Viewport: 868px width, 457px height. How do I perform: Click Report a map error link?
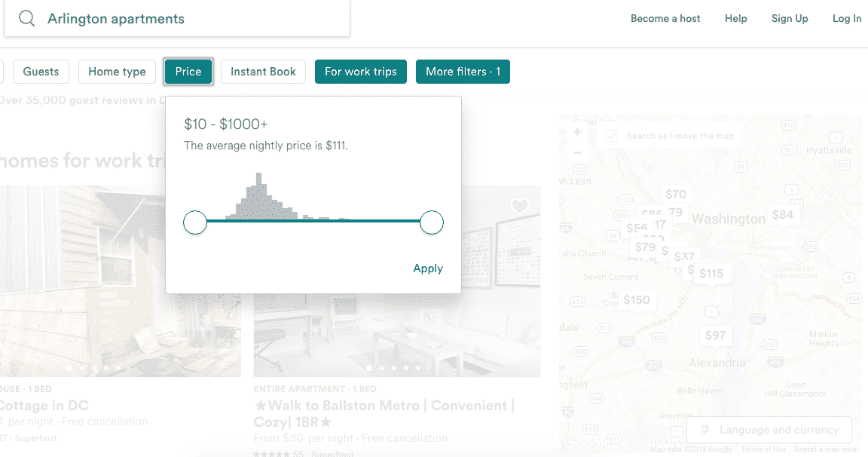825,449
